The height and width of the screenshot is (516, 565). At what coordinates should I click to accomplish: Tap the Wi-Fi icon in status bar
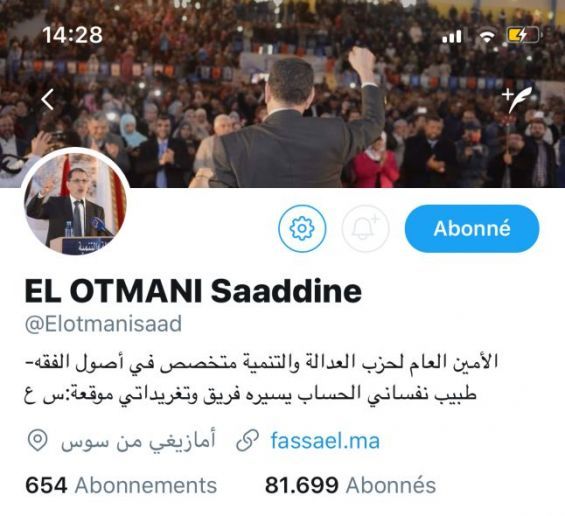[487, 35]
